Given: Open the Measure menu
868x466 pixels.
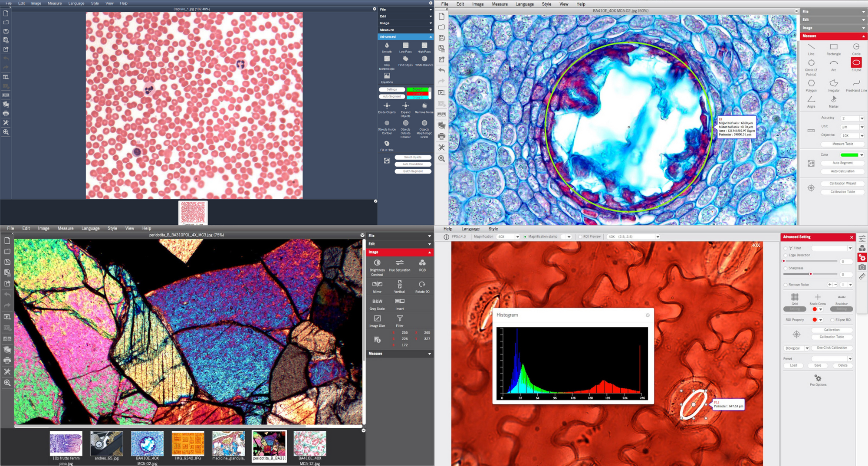Looking at the screenshot, I should (x=55, y=3).
